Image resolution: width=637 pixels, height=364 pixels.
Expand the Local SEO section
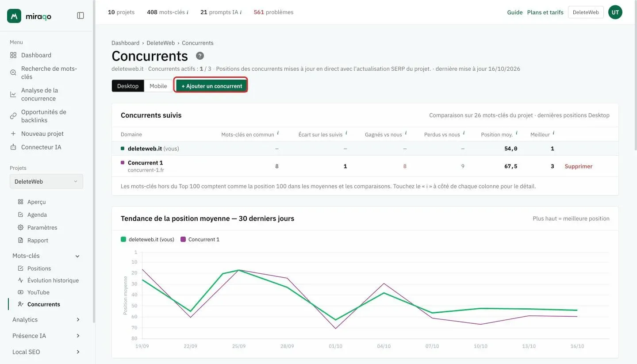click(x=78, y=352)
